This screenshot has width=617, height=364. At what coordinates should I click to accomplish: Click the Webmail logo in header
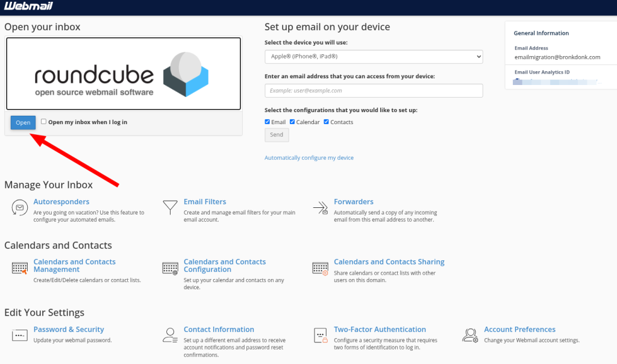click(28, 6)
